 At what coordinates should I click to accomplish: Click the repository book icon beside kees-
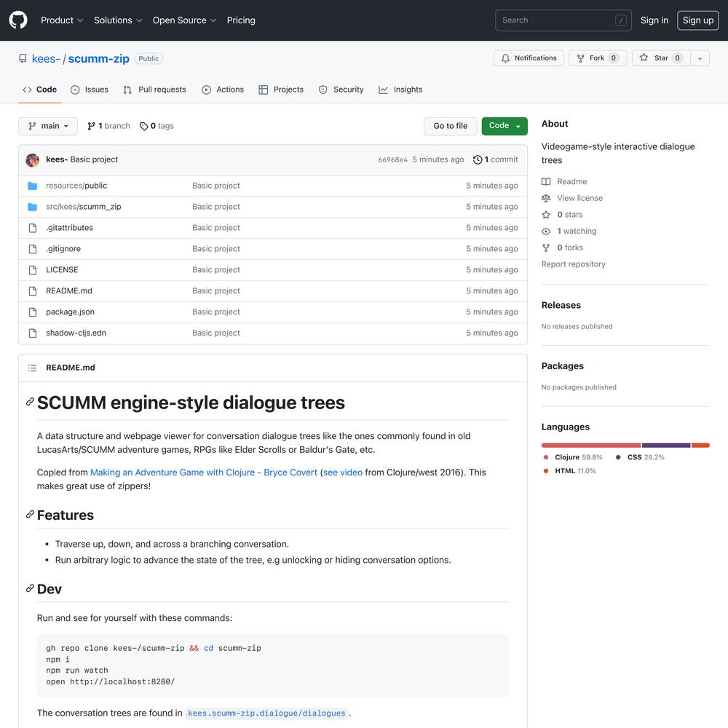[23, 58]
